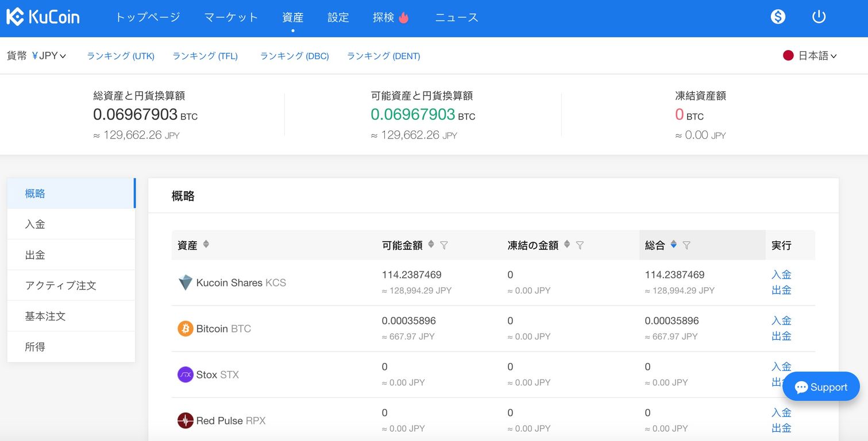Select アクティブ注文 in the sidebar
The image size is (868, 441).
71,285
